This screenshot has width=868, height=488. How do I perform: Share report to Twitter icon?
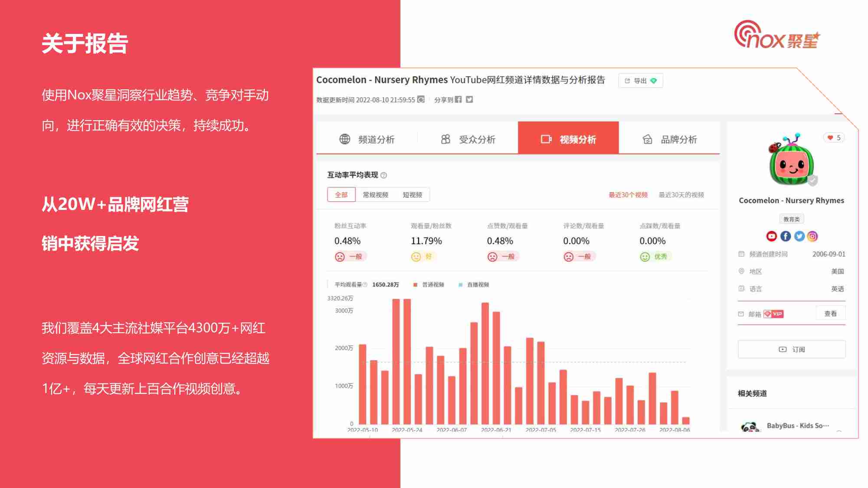click(x=469, y=99)
